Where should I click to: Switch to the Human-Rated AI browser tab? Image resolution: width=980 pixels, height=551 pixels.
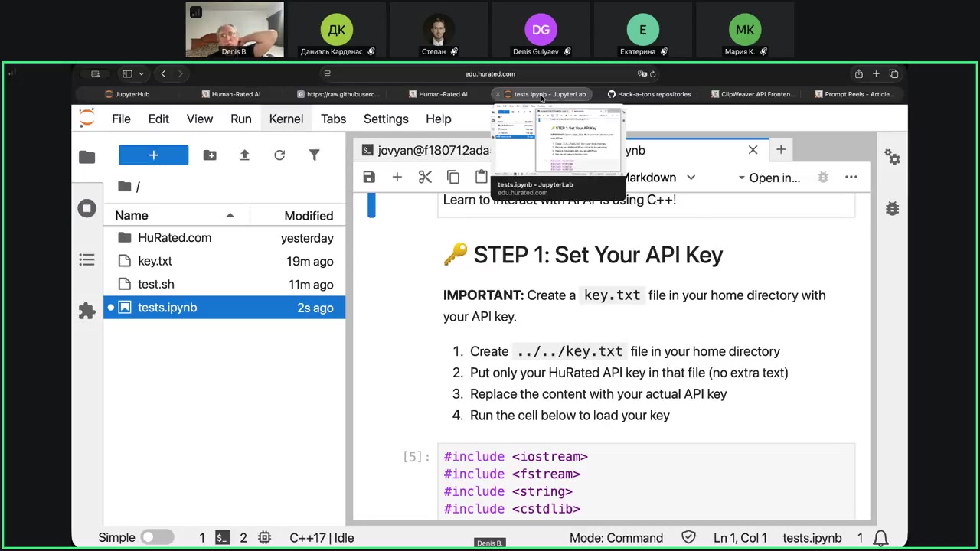pos(236,94)
